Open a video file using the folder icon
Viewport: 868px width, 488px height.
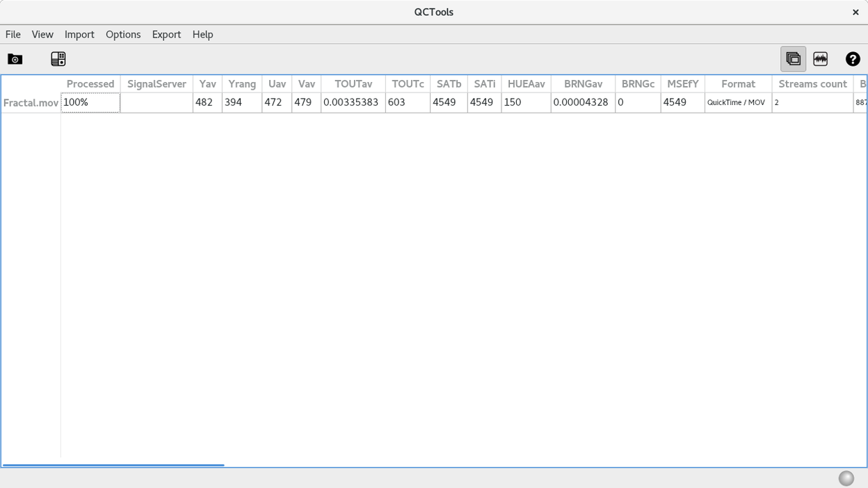(15, 59)
